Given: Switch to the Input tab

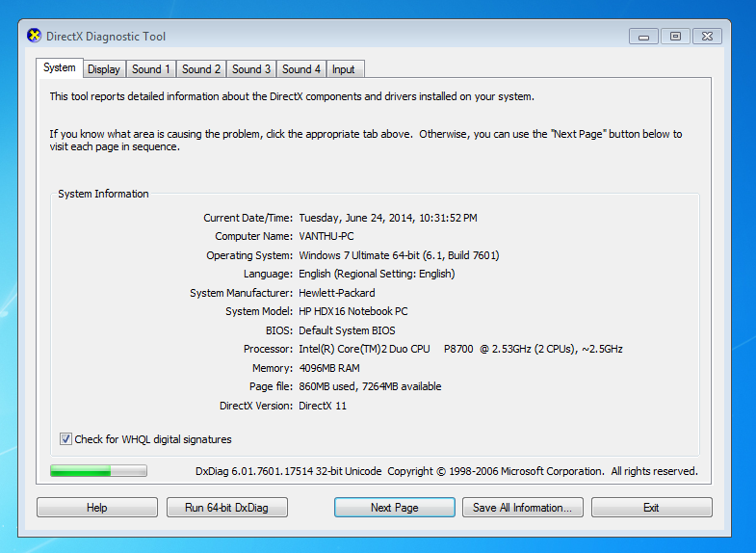Looking at the screenshot, I should pos(344,69).
